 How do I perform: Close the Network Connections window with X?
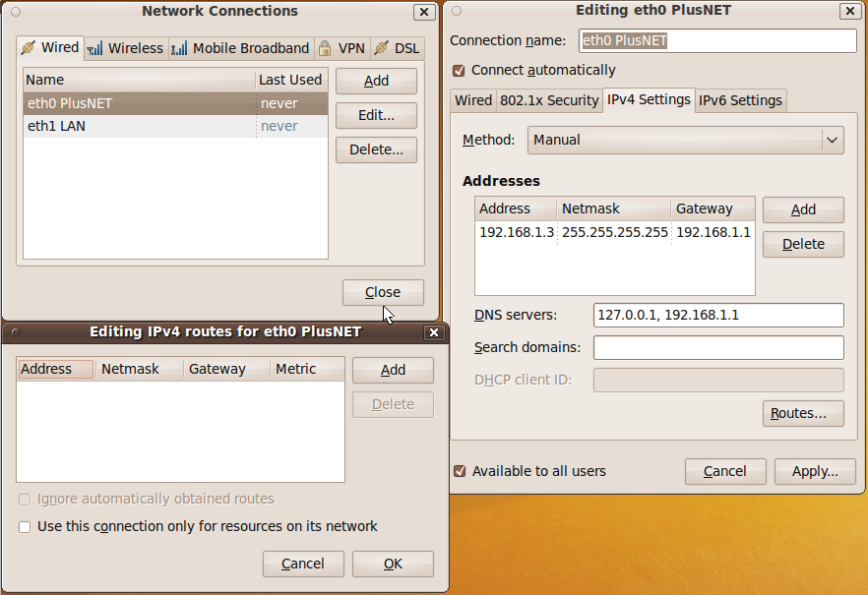(x=424, y=12)
